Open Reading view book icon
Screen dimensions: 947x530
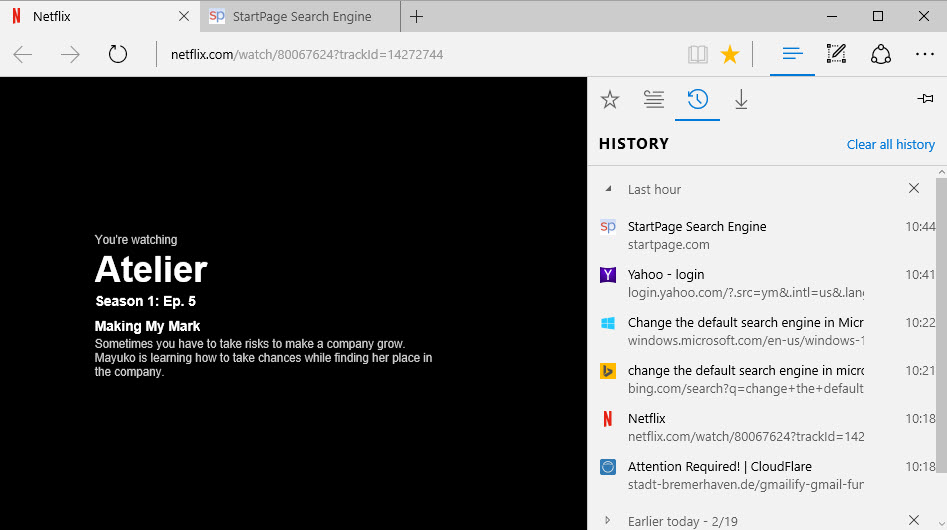[x=697, y=54]
